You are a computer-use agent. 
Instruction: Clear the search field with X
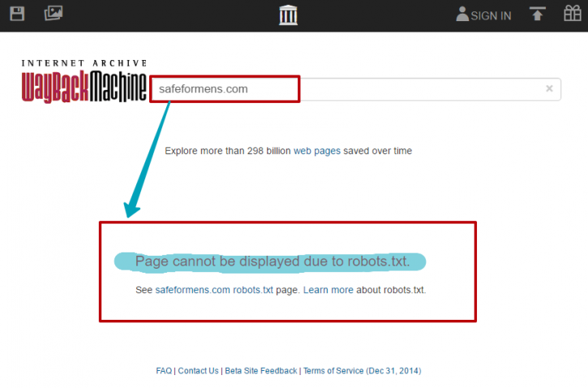549,88
